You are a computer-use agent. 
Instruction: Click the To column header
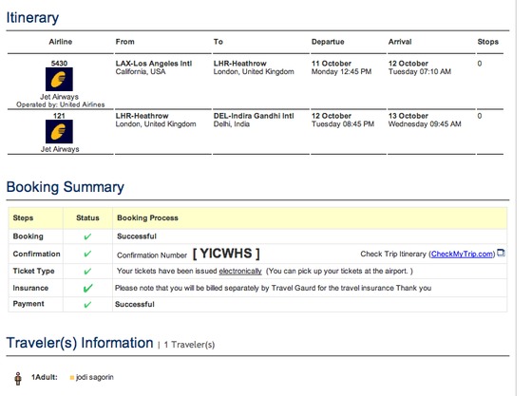tap(218, 42)
